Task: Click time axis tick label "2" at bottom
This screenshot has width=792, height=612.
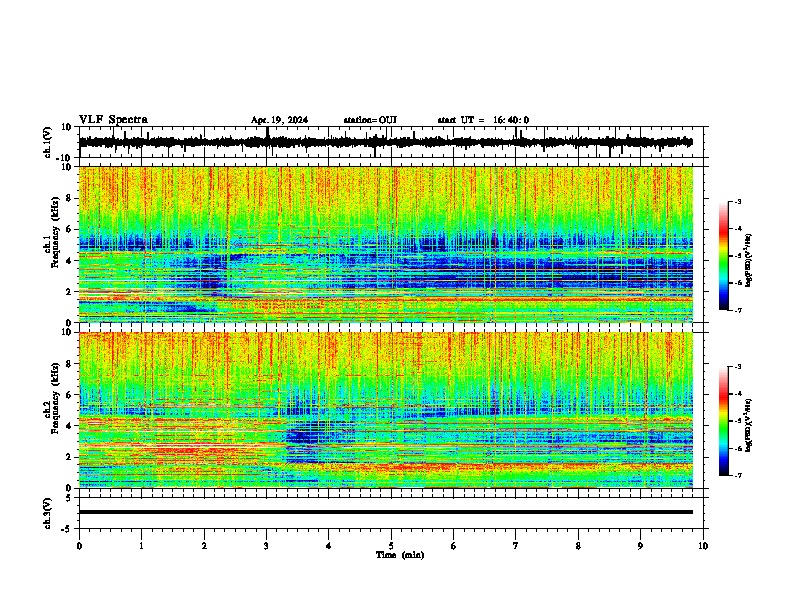Action: 204,546
